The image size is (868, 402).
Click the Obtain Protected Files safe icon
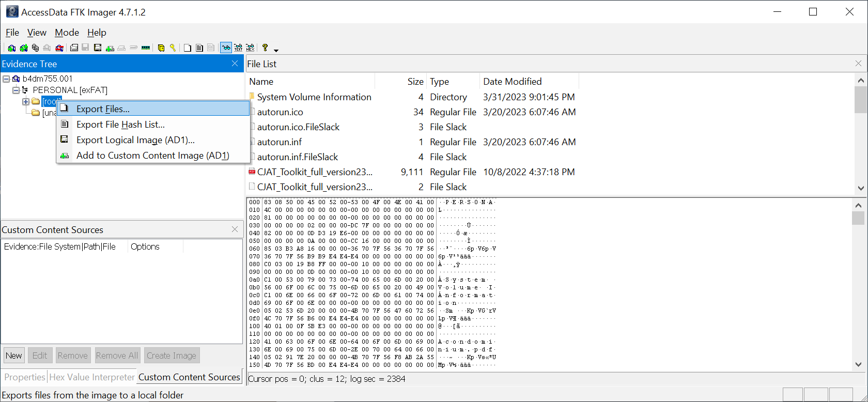click(x=161, y=48)
